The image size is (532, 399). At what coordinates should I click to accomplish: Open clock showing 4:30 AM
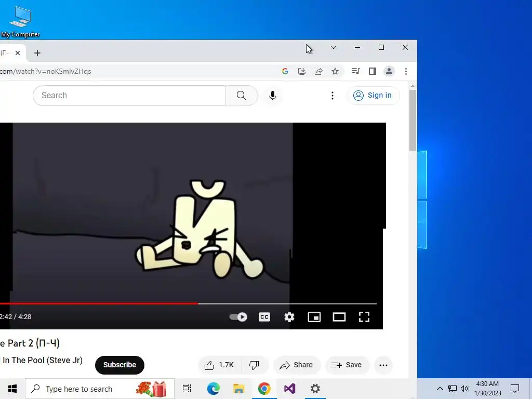tap(487, 389)
